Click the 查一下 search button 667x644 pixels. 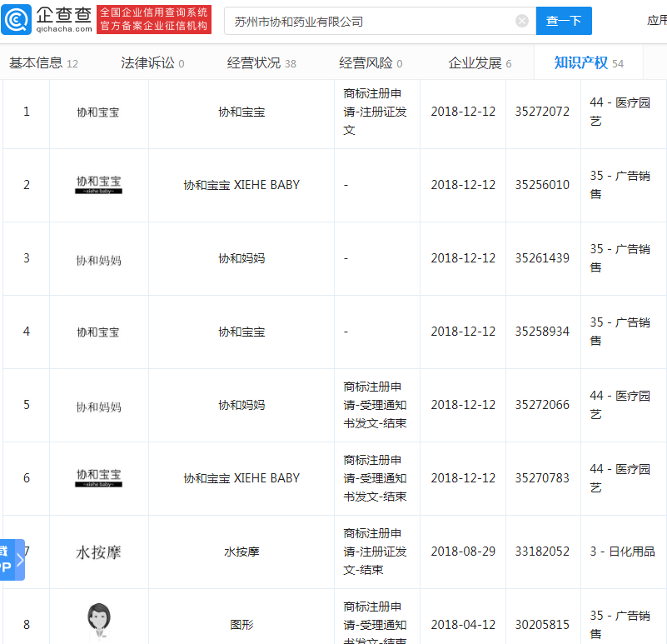click(x=564, y=21)
